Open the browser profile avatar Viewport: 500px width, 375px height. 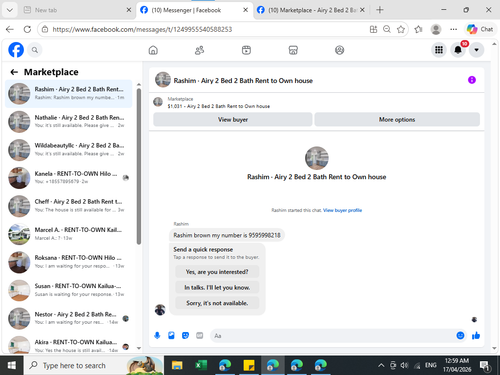point(436,29)
